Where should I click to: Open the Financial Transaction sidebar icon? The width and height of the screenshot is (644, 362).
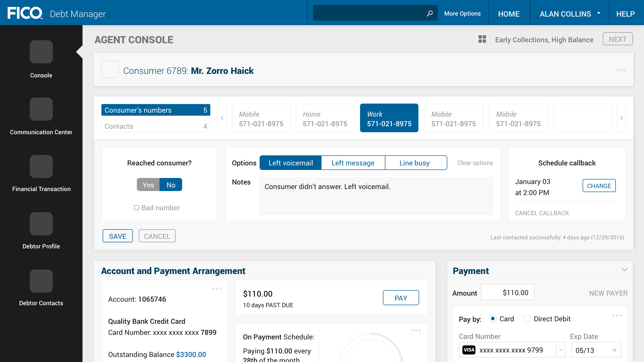[41, 166]
